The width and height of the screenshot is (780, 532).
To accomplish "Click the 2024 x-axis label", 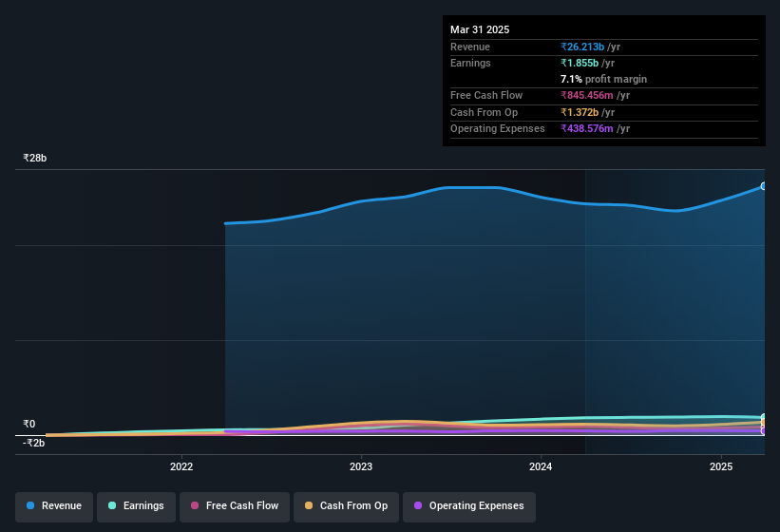I will tap(541, 466).
